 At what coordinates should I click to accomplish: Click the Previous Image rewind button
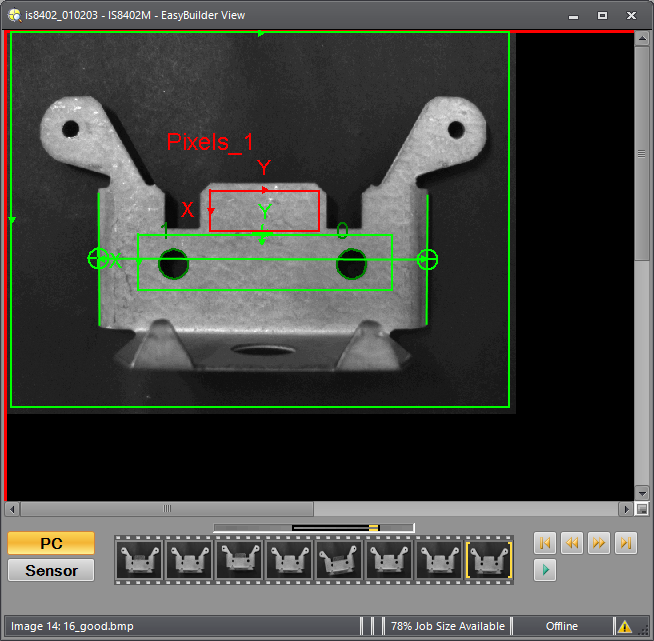571,543
